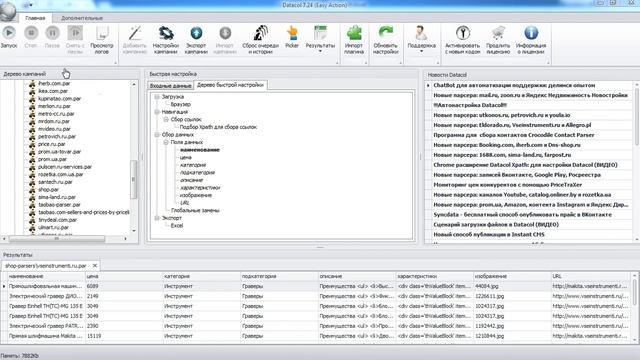Close the vseinstrumenti.ru.par results tab

pyautogui.click(x=95, y=266)
